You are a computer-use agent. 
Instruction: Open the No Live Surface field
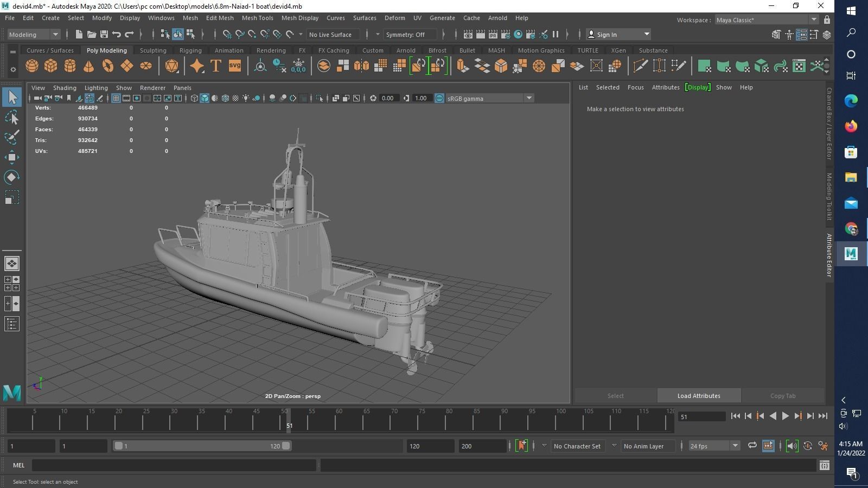[x=333, y=34]
